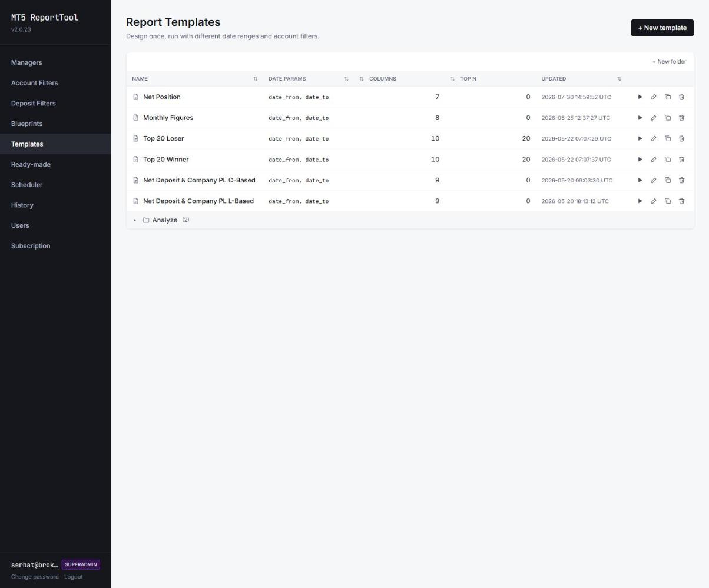
Task: Open the Users page
Action: pos(55,225)
